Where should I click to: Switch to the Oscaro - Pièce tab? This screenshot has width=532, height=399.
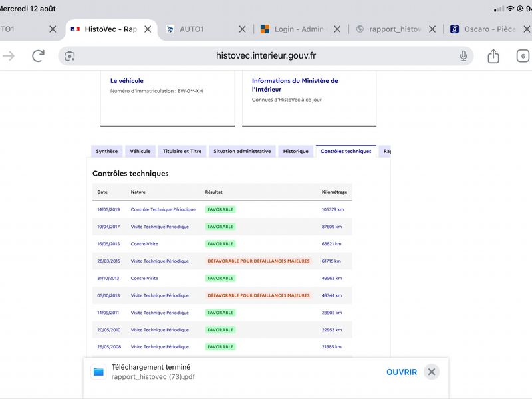(x=483, y=29)
